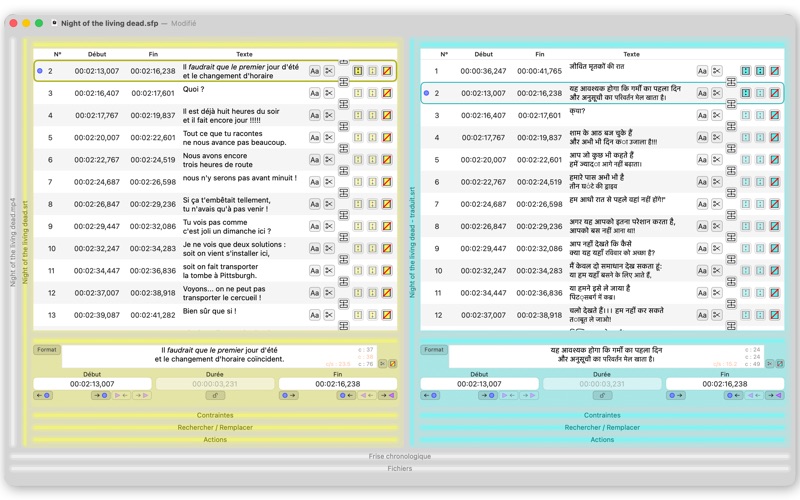Image resolution: width=800 pixels, height=500 pixels.
Task: Click the lock icon under Hindi Durée field
Action: click(x=602, y=395)
